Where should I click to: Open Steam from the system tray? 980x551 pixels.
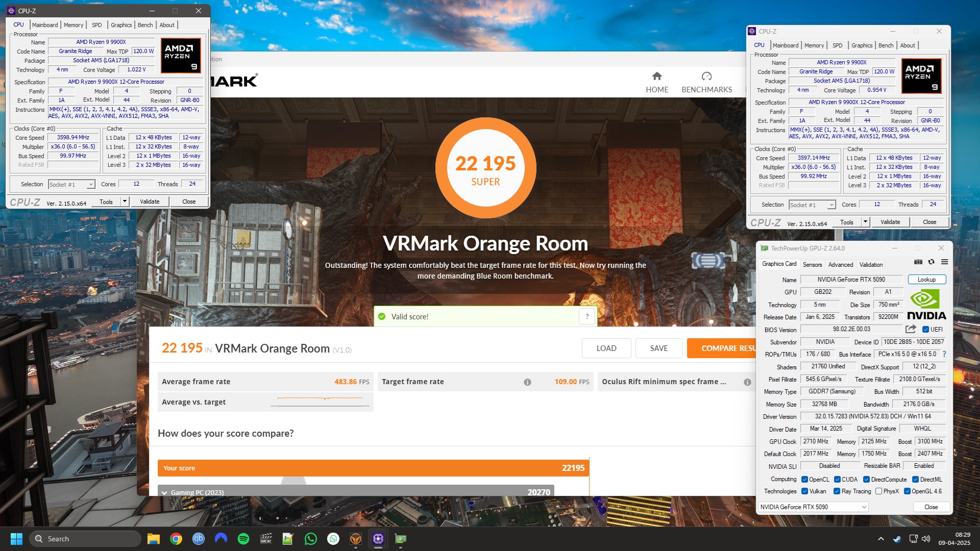click(897, 539)
